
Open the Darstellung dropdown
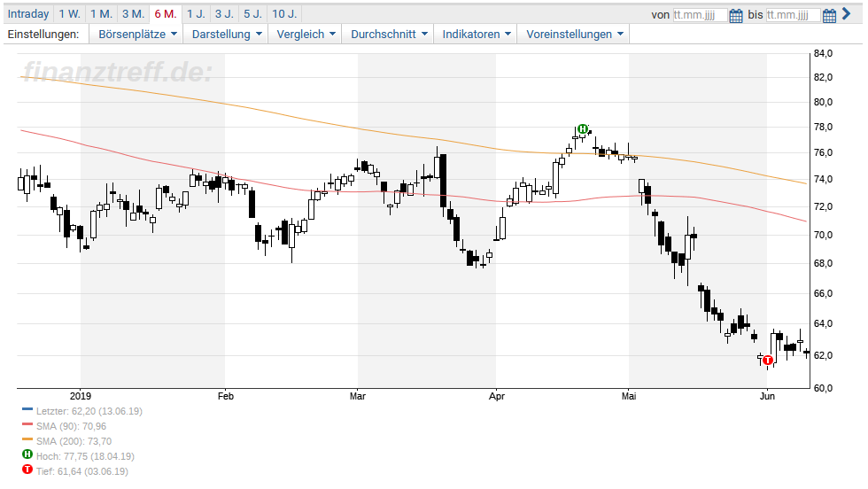(x=227, y=35)
